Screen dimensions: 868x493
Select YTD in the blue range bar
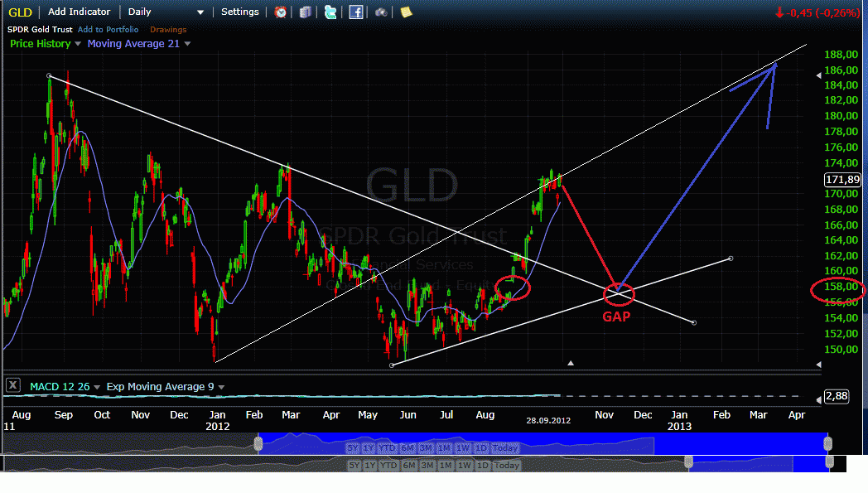(x=388, y=447)
